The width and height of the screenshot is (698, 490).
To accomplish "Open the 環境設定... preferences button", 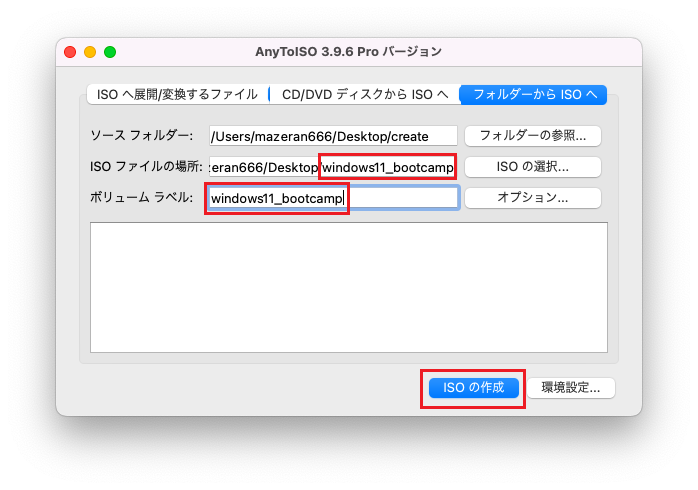I will [571, 388].
